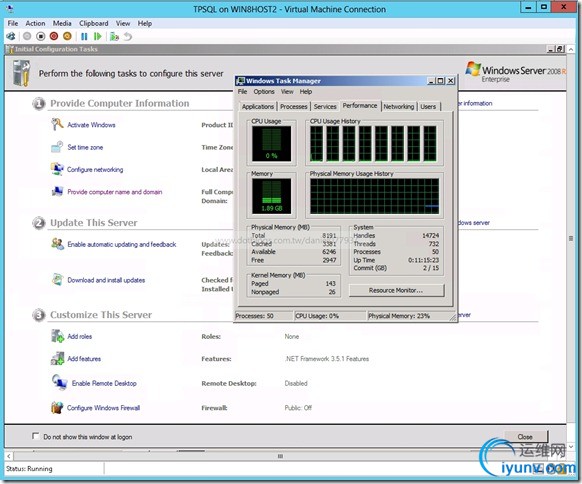Click the Checkpoint toolbar icon

click(x=114, y=36)
